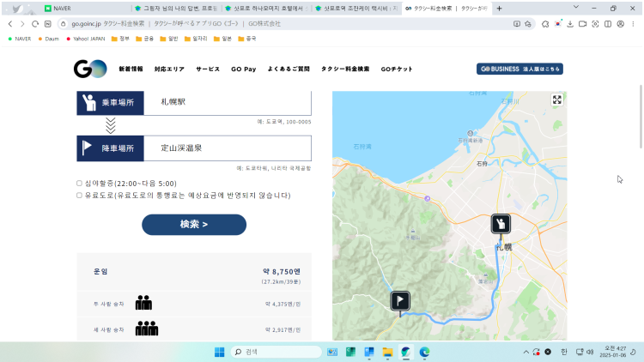Click the pickup marker on the map

click(501, 224)
